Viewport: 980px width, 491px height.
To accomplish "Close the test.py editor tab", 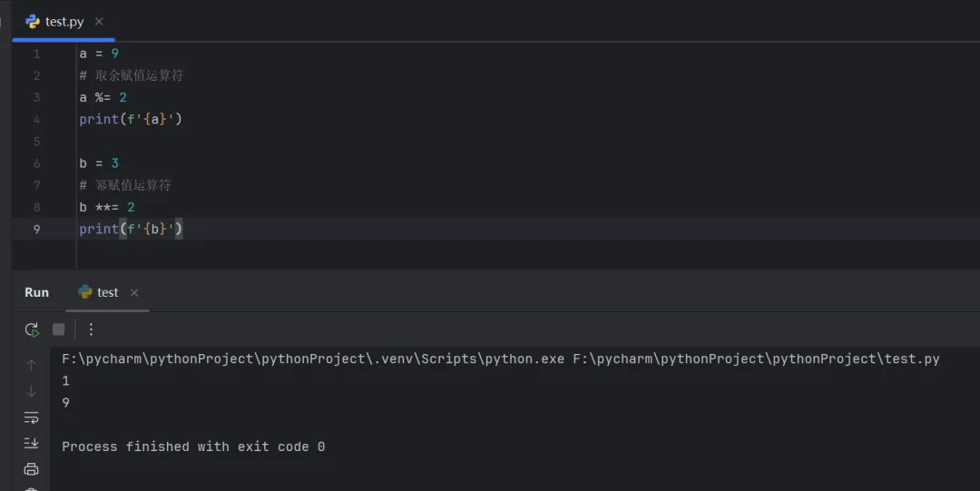I will point(99,21).
